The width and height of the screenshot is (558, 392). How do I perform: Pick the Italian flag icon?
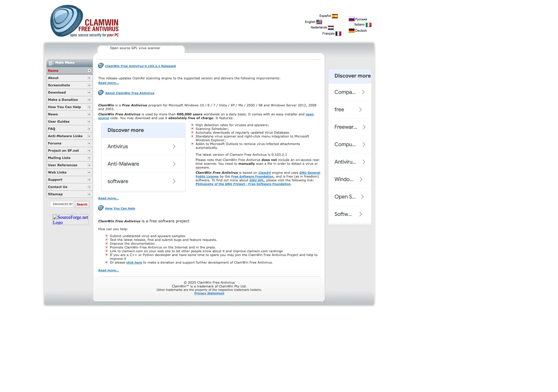click(x=369, y=25)
